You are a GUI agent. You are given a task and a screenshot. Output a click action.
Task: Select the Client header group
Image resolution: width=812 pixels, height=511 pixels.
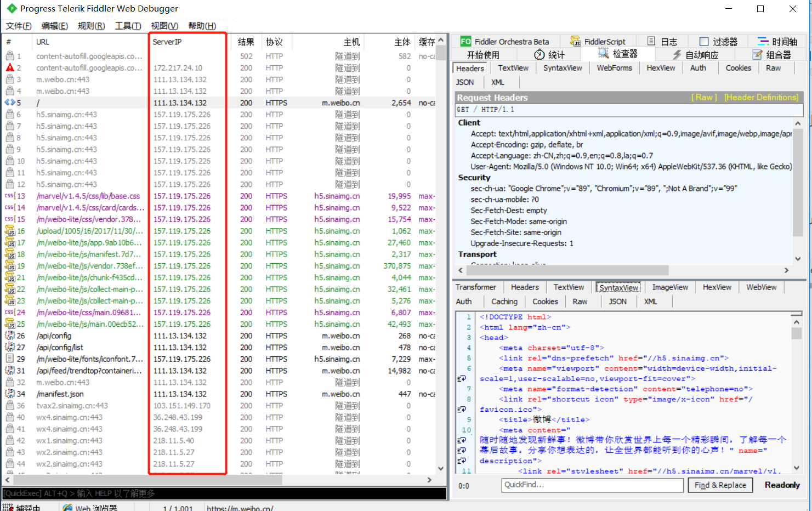pos(469,123)
